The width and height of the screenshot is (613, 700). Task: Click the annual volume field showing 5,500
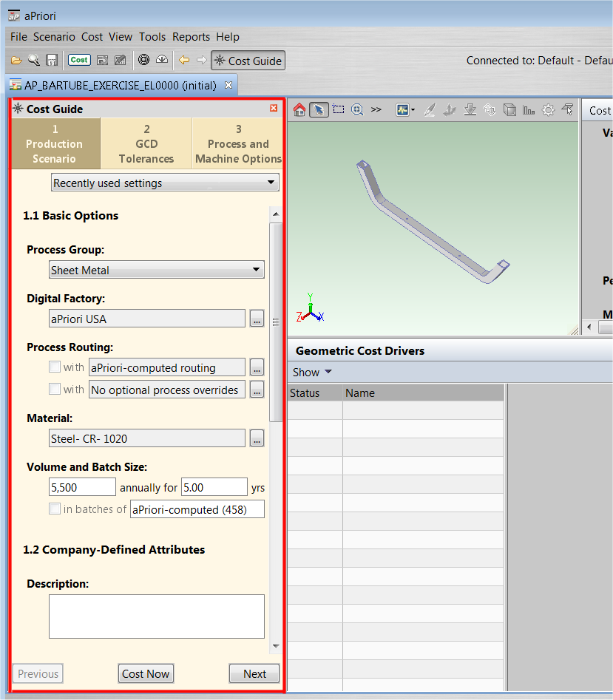point(82,487)
